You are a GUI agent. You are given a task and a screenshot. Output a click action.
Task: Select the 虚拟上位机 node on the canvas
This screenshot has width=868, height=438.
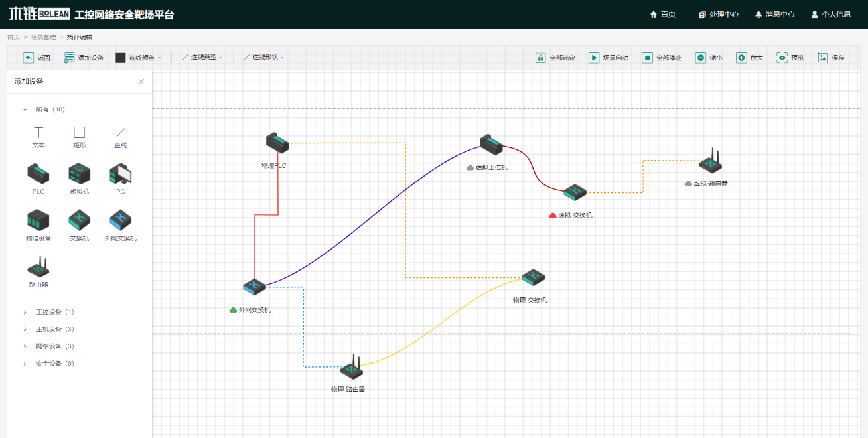[x=492, y=143]
